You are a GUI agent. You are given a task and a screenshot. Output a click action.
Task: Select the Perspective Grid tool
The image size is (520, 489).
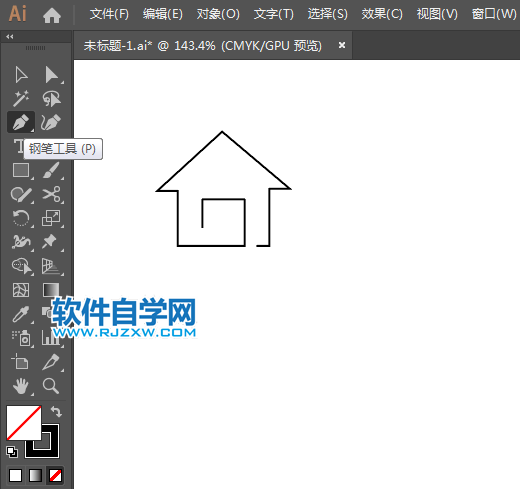pyautogui.click(x=51, y=266)
